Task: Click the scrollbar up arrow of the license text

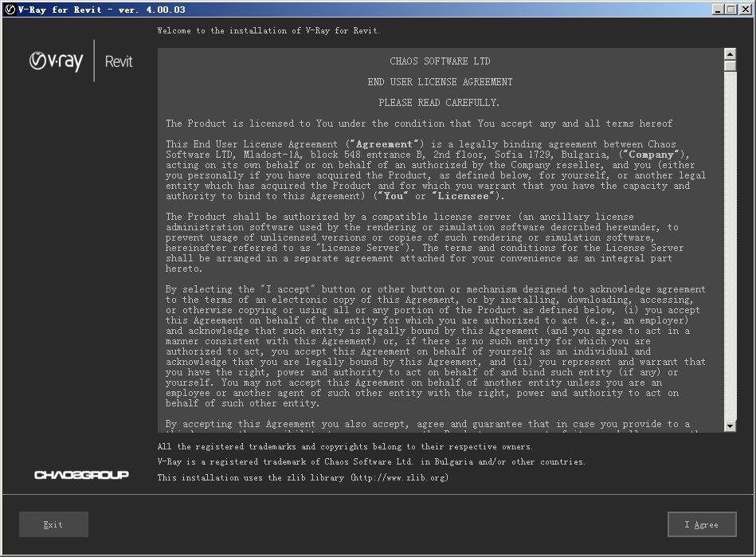Action: click(x=730, y=54)
